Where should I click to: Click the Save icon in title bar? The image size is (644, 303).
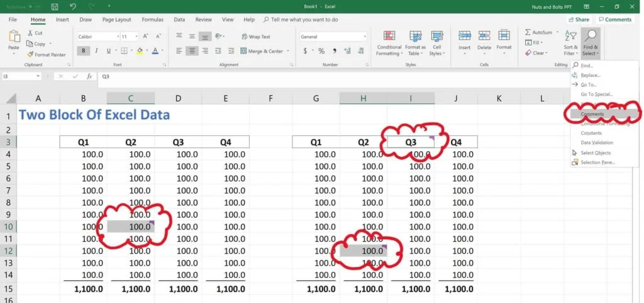[x=55, y=6]
